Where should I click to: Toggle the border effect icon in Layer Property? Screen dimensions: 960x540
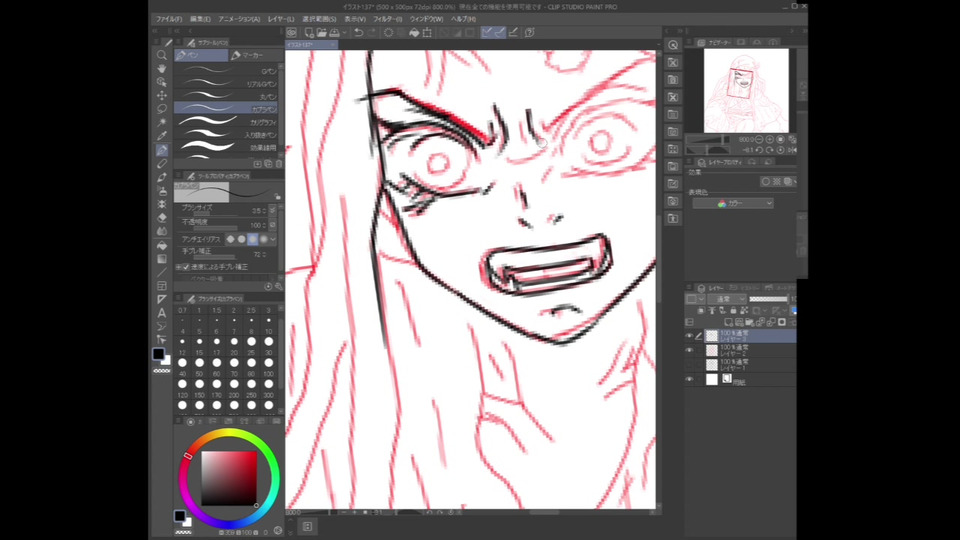[x=765, y=182]
